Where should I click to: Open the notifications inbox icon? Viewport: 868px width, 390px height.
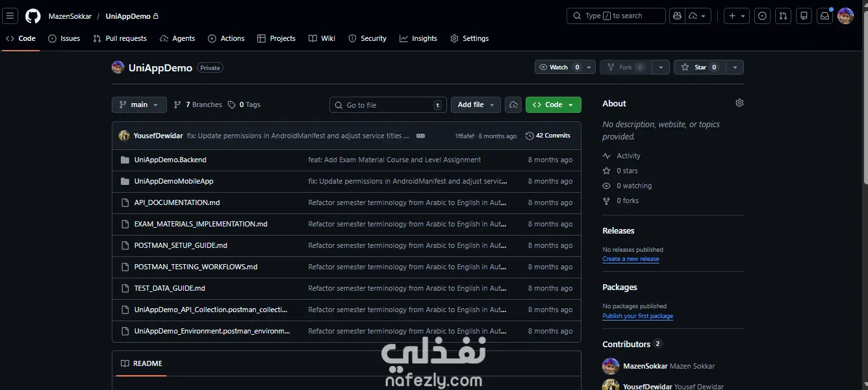824,16
